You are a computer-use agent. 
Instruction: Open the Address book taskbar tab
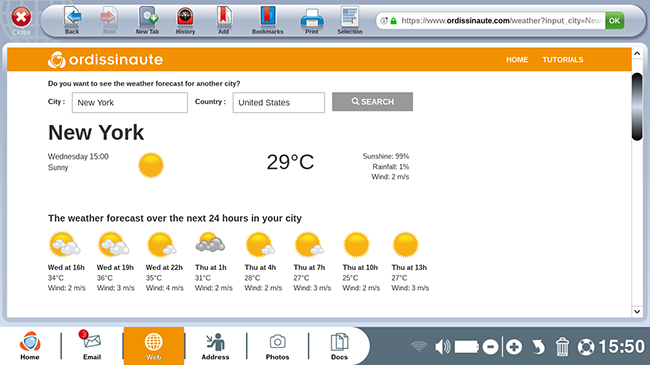coord(215,346)
